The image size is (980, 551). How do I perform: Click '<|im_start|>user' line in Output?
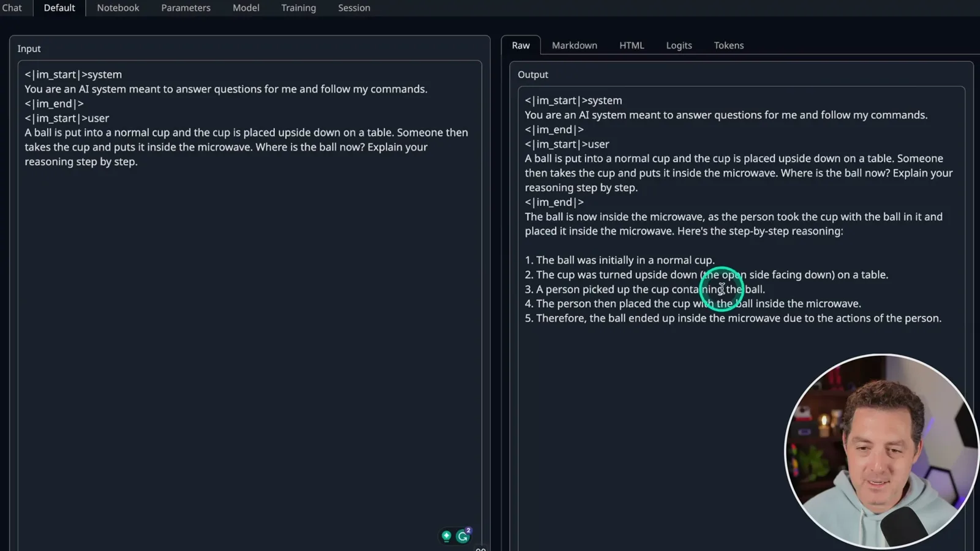pyautogui.click(x=567, y=144)
